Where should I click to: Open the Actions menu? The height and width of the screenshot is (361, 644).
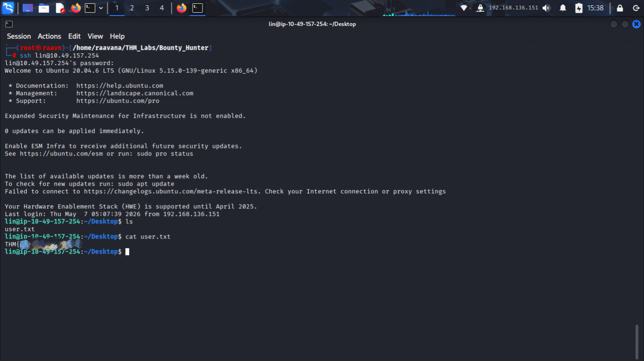pos(50,36)
